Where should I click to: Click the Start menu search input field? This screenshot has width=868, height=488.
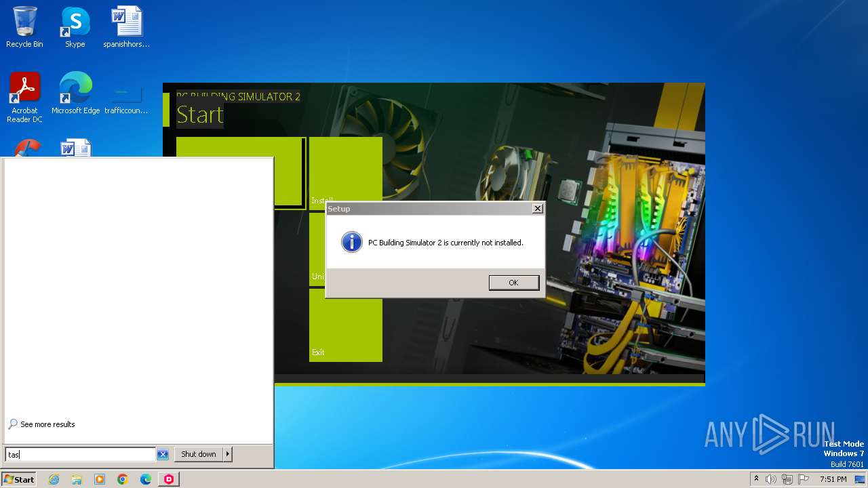pyautogui.click(x=80, y=454)
